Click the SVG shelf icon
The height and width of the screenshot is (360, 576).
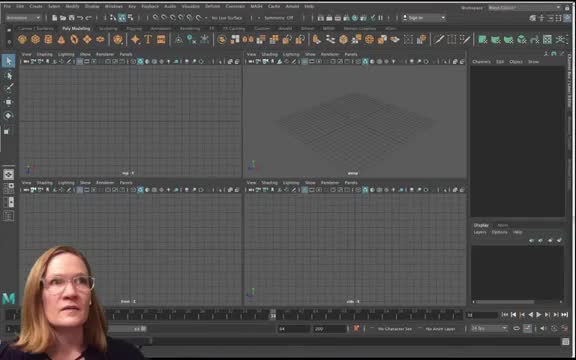(x=161, y=39)
